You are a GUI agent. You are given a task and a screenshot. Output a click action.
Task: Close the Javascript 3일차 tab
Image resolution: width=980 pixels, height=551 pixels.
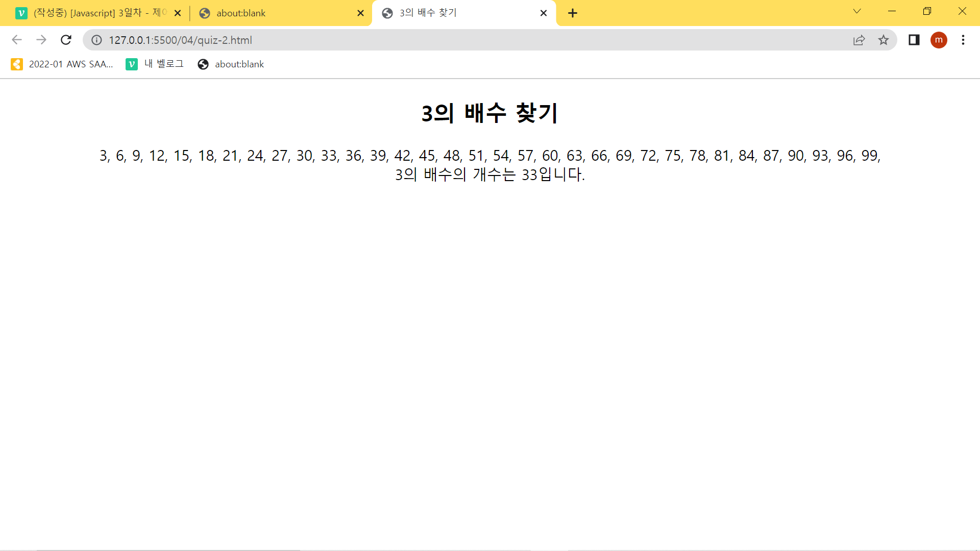point(178,13)
